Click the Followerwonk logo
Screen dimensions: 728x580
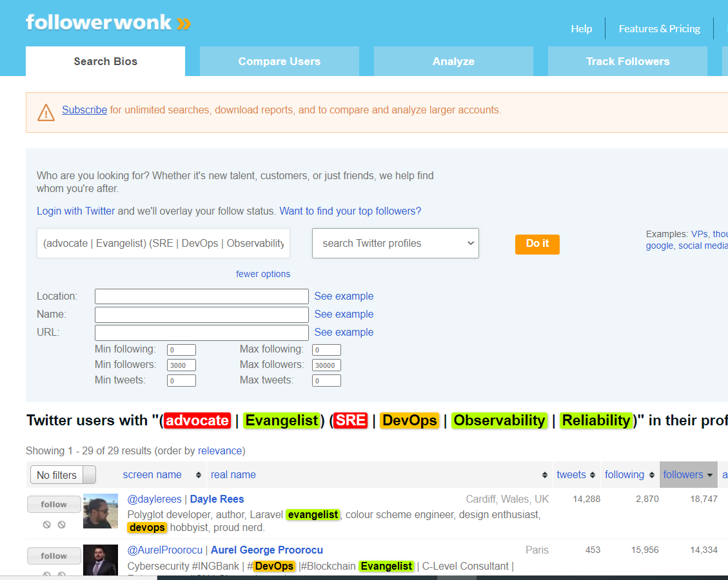click(x=108, y=23)
